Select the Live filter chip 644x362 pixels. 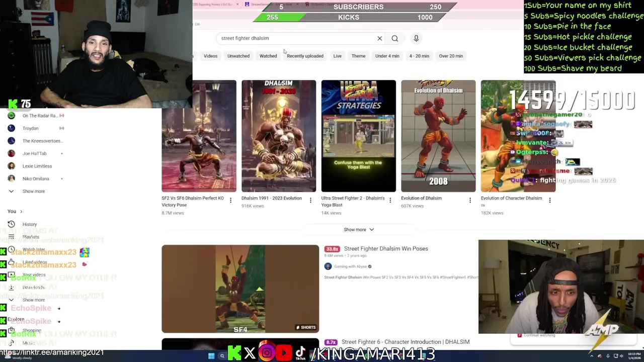click(338, 56)
